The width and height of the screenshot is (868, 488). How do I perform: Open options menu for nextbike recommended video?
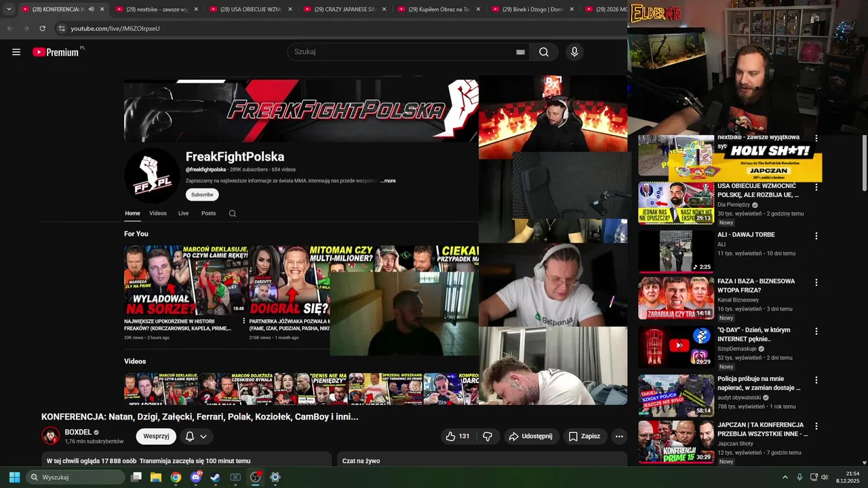click(x=816, y=139)
